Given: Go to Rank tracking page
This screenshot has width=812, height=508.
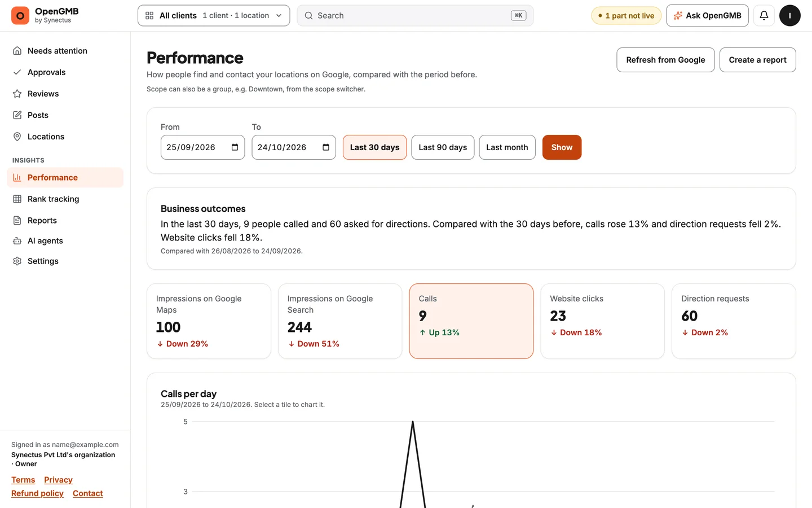Looking at the screenshot, I should point(65,199).
